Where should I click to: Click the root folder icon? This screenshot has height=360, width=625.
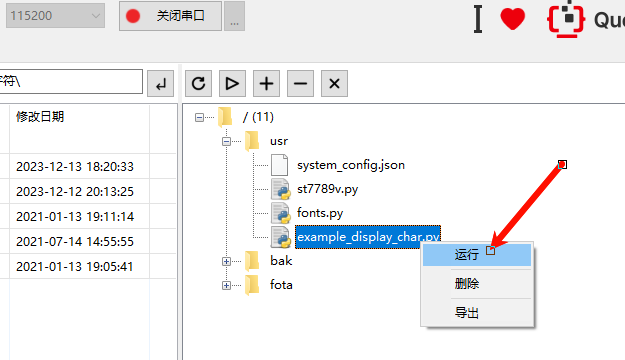[x=225, y=117]
